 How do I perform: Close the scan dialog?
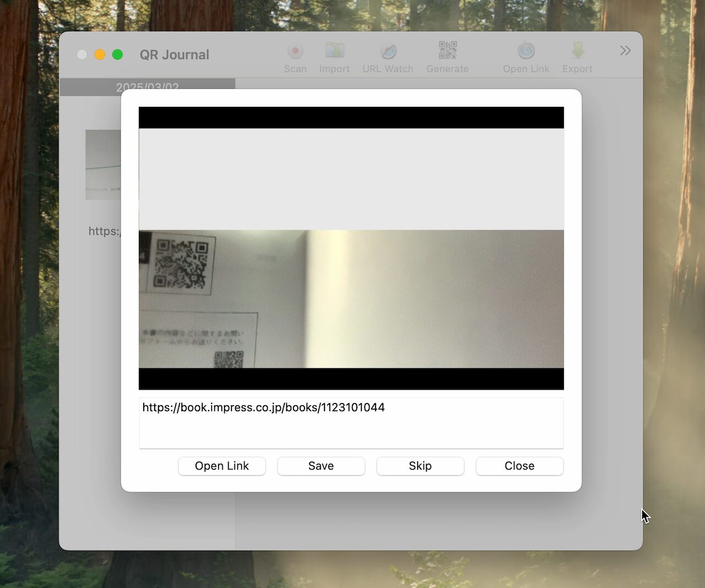click(519, 466)
